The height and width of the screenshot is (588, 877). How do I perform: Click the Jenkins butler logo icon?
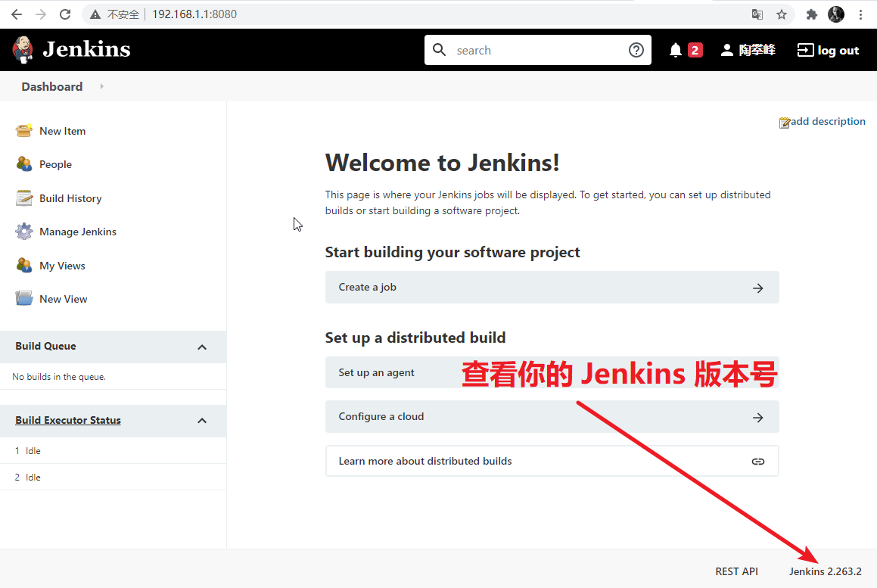point(23,50)
